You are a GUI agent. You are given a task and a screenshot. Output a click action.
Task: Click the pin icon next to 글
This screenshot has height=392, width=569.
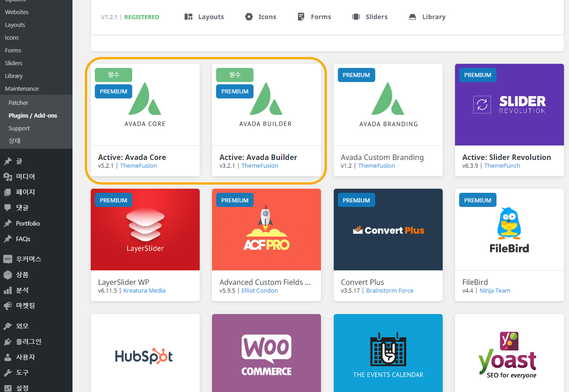[8, 161]
